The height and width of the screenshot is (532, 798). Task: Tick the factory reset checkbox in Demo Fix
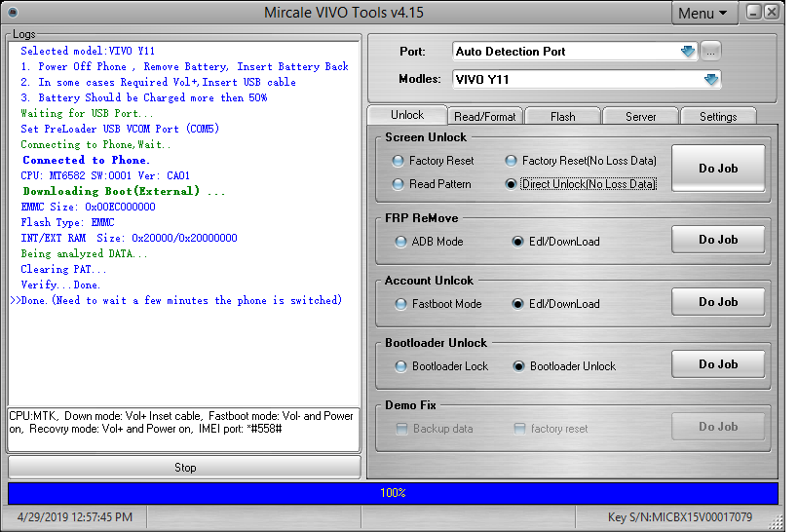tap(519, 429)
